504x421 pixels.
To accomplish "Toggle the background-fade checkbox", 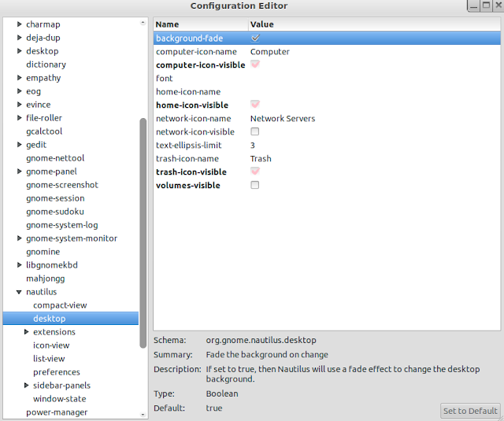I will (x=255, y=39).
